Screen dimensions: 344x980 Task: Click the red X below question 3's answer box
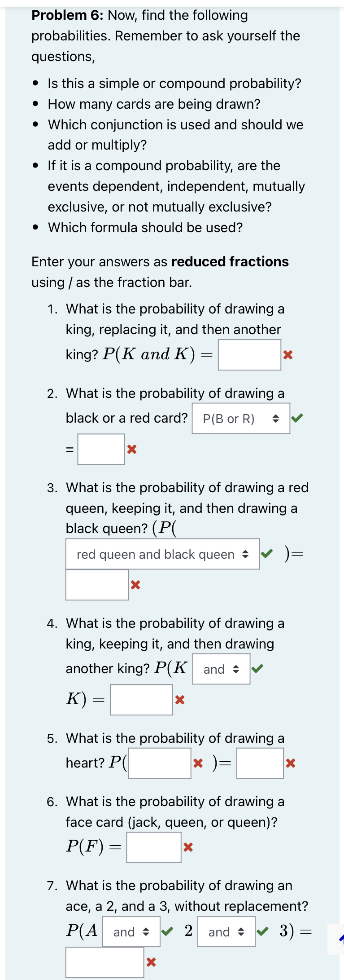point(136,585)
